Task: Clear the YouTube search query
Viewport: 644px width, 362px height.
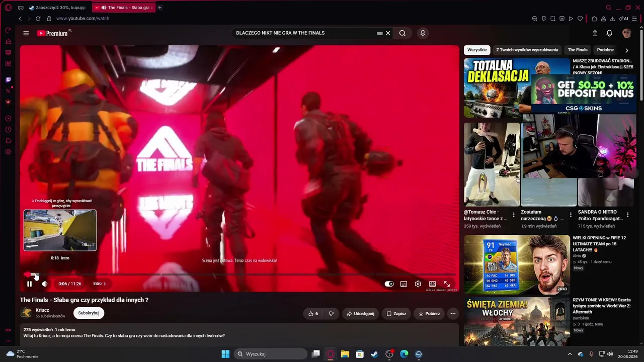Action: 388,33
